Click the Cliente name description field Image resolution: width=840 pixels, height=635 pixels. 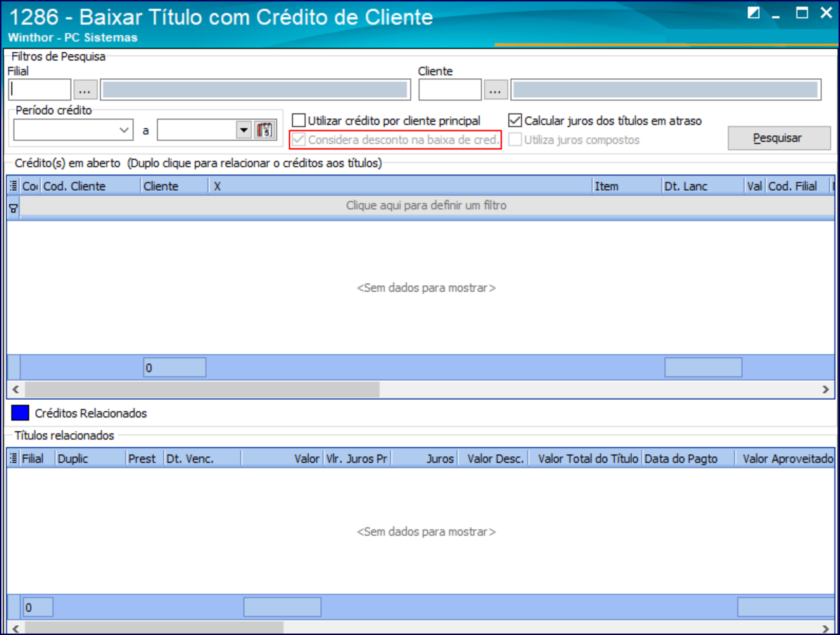666,90
